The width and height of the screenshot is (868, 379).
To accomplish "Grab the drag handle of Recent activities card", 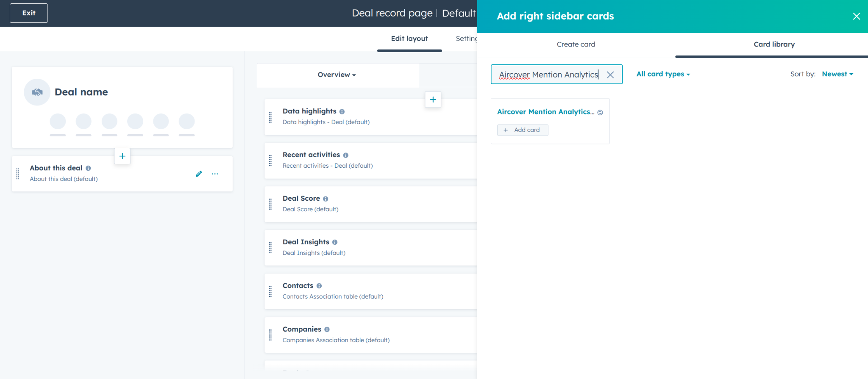I will click(x=270, y=161).
